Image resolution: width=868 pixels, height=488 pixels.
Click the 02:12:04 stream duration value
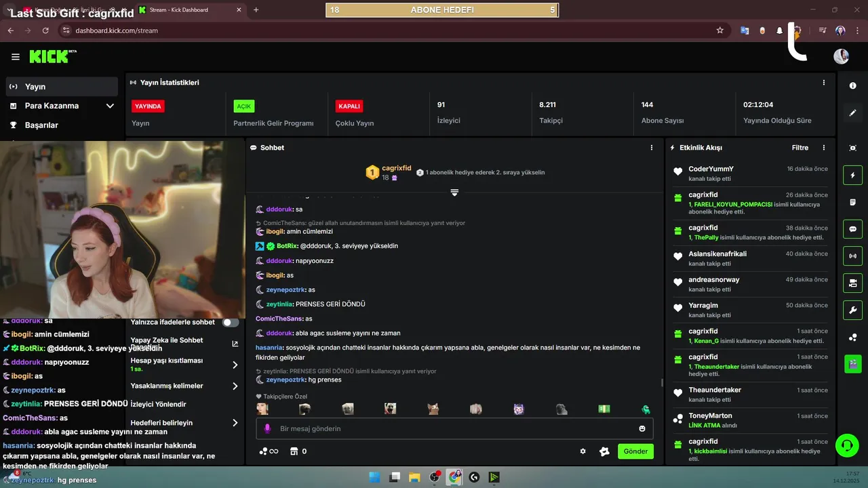pyautogui.click(x=758, y=105)
